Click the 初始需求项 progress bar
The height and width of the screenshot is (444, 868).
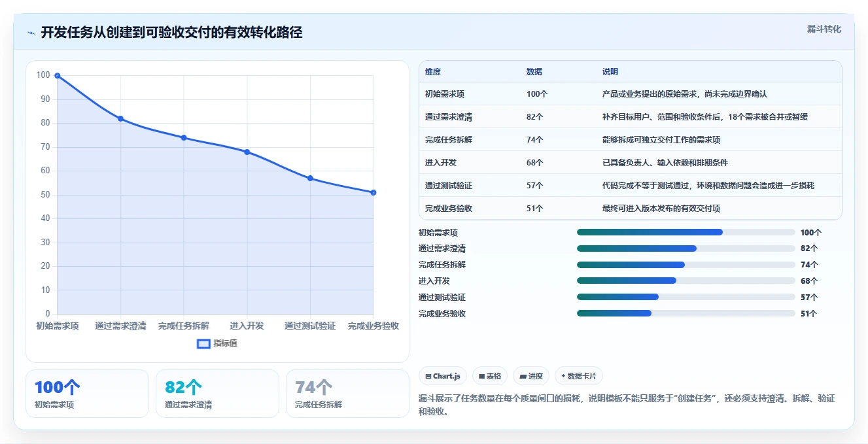[686, 232]
